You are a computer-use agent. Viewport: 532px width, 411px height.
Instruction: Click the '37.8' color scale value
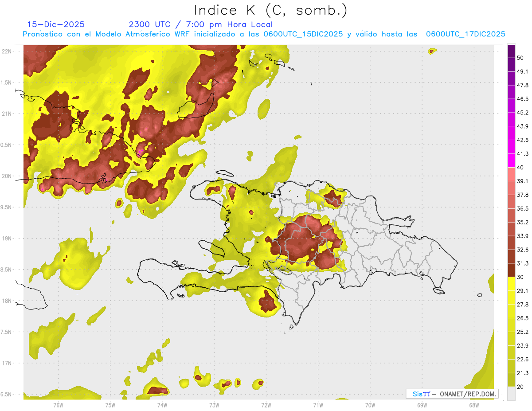click(523, 195)
